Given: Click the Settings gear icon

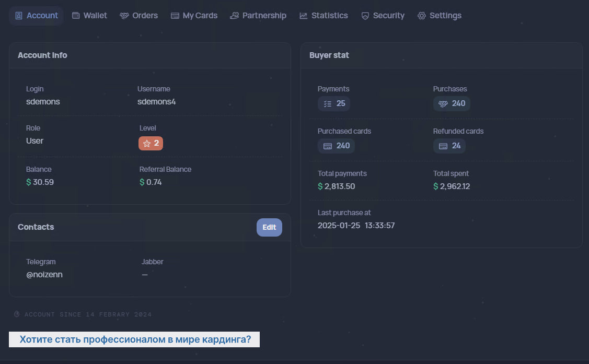Looking at the screenshot, I should 422,16.
